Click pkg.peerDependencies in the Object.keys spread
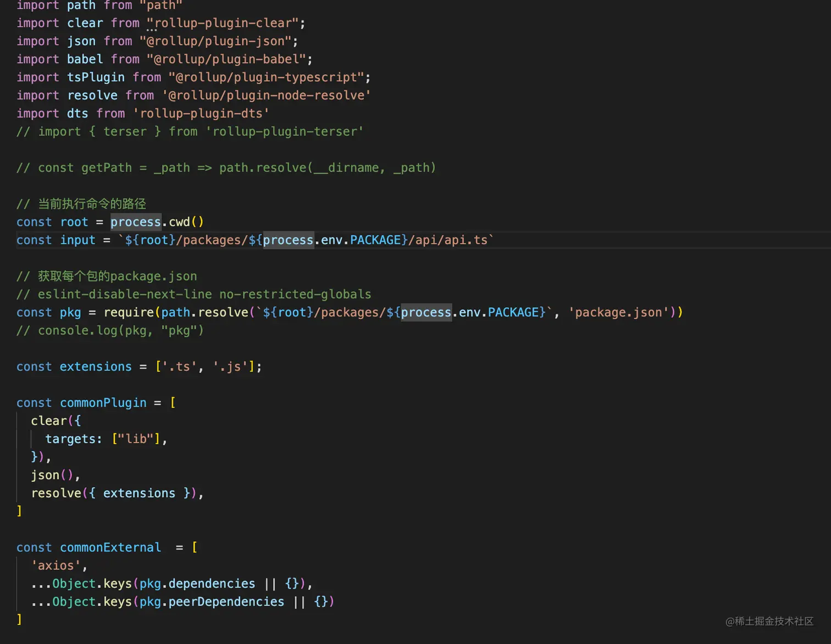This screenshot has height=644, width=831. [212, 602]
